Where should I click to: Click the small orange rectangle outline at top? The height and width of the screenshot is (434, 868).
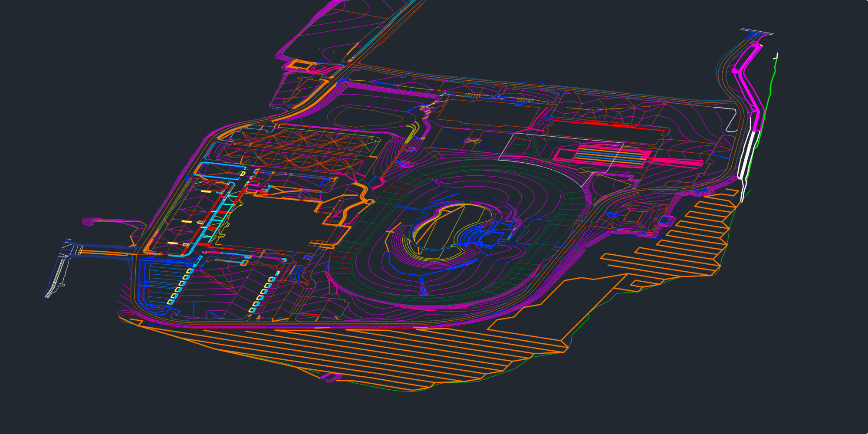(299, 65)
